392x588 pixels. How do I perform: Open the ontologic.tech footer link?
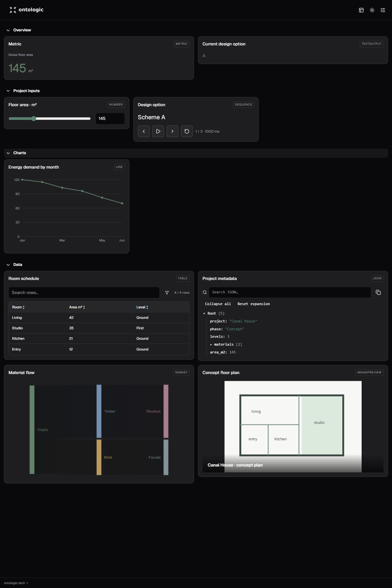coord(16,583)
